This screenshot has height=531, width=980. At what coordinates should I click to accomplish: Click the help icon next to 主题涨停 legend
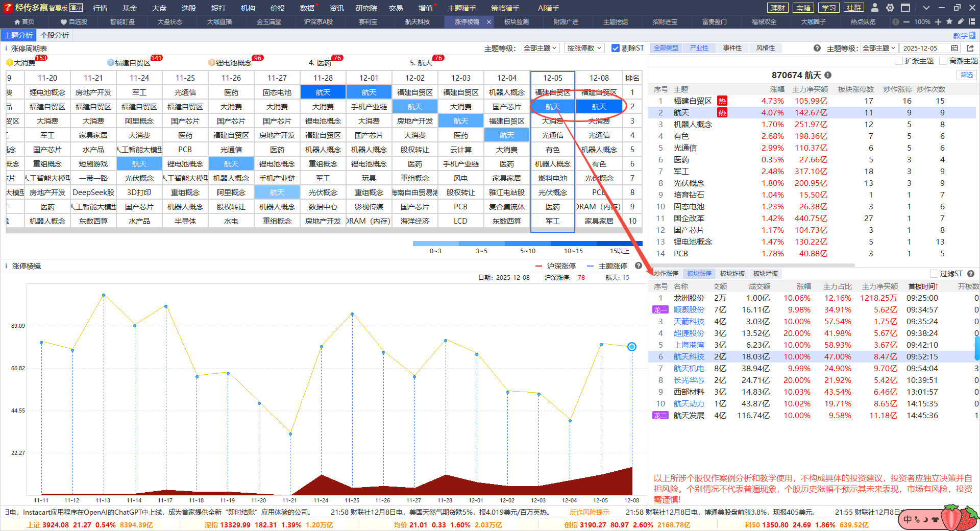click(639, 266)
